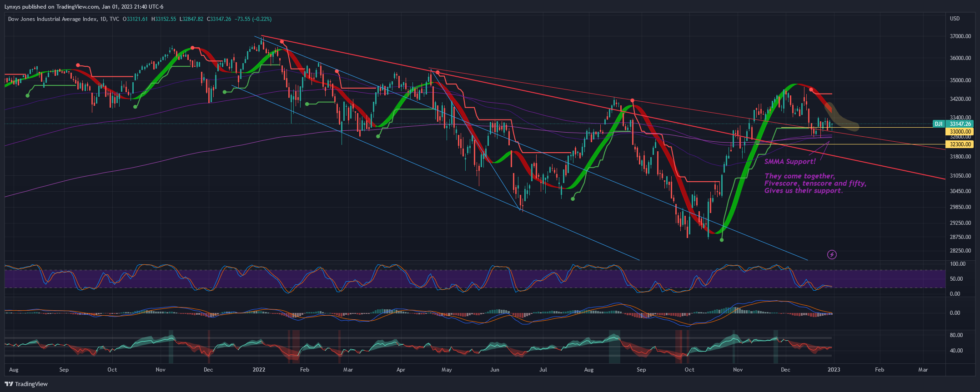Screen dimensions: 980x392
Task: Click the 50.00 stochastic scale label
Action: click(956, 279)
